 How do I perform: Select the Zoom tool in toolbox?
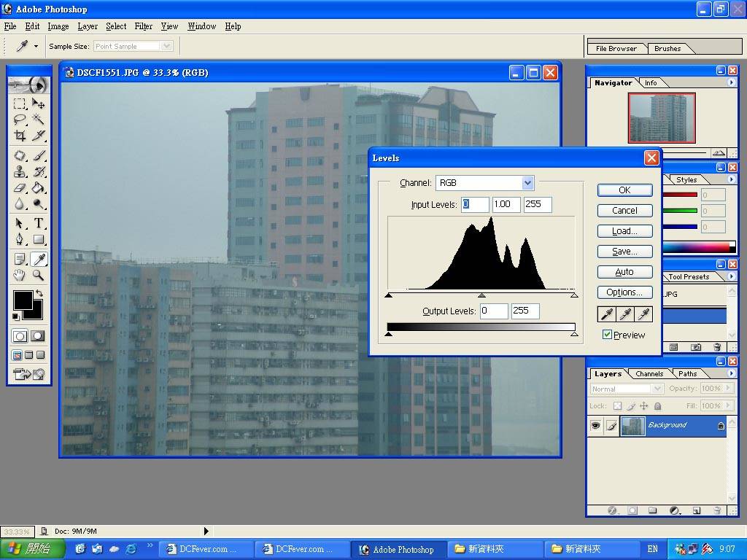point(39,275)
